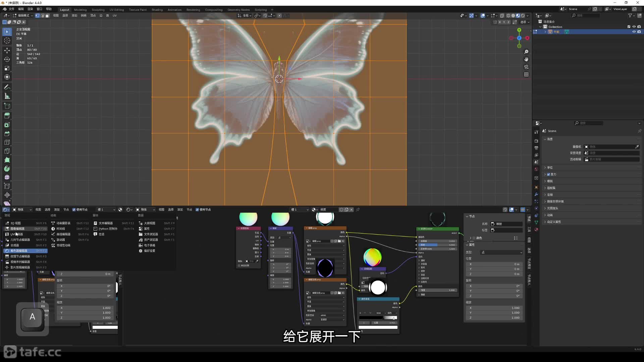Click the 添加 menu in right node editor
This screenshot has width=644, height=362.
pos(180,210)
